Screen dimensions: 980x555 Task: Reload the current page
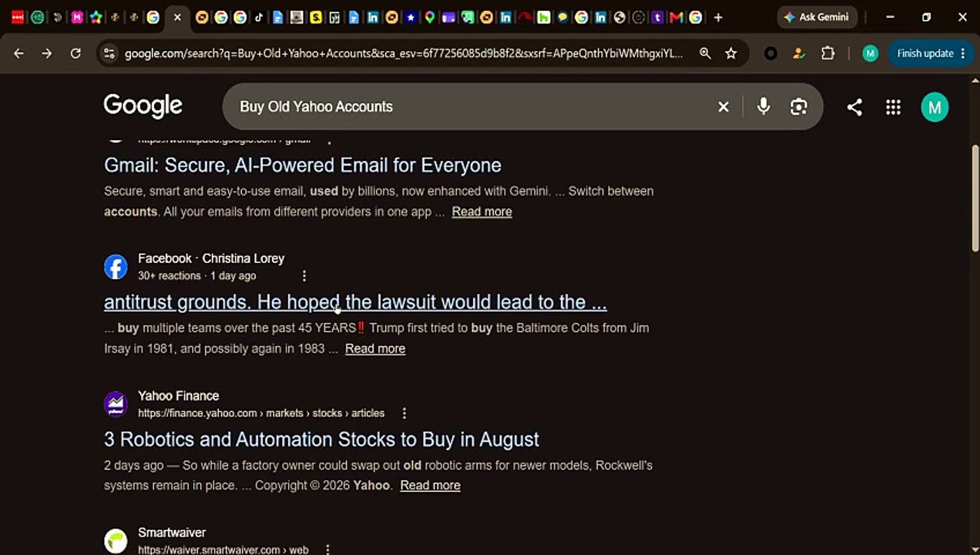coord(76,53)
